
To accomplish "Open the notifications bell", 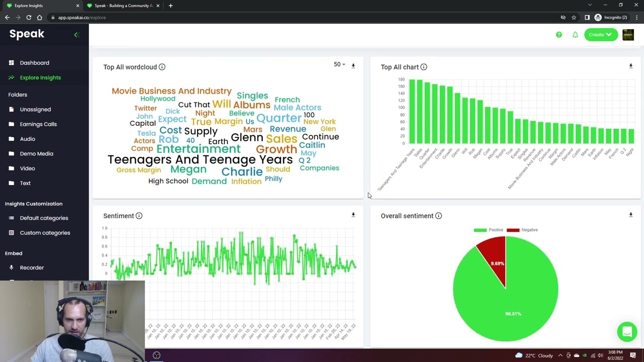I will coord(575,35).
